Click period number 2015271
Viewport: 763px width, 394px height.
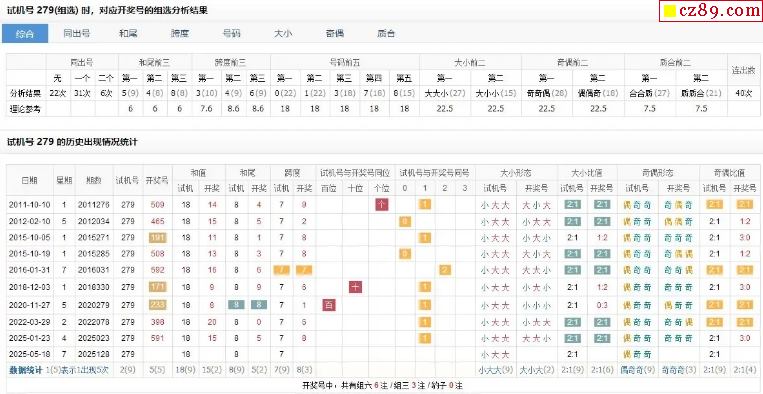point(93,238)
